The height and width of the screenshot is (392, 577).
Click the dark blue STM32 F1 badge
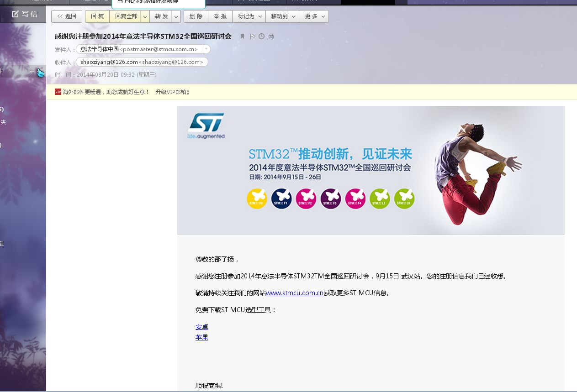click(x=281, y=199)
